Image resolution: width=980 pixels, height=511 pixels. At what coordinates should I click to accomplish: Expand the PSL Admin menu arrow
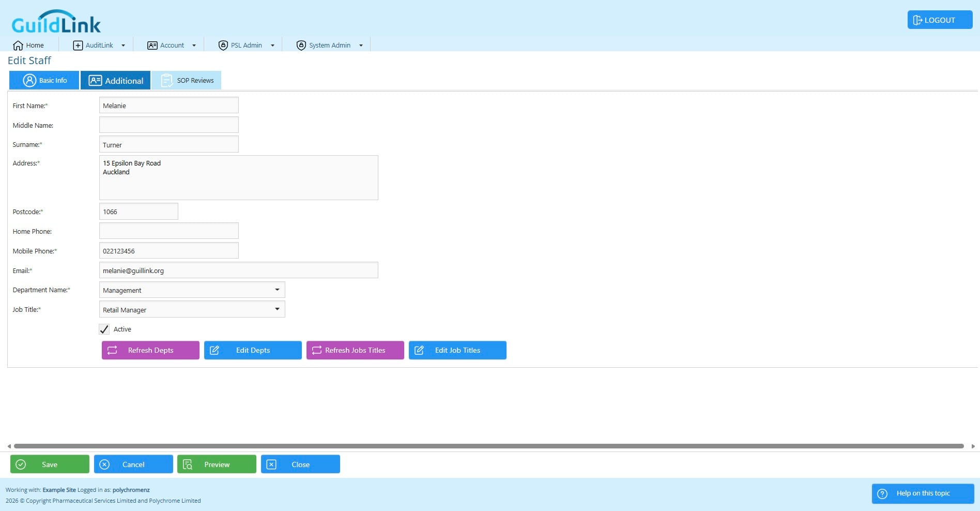coord(272,46)
